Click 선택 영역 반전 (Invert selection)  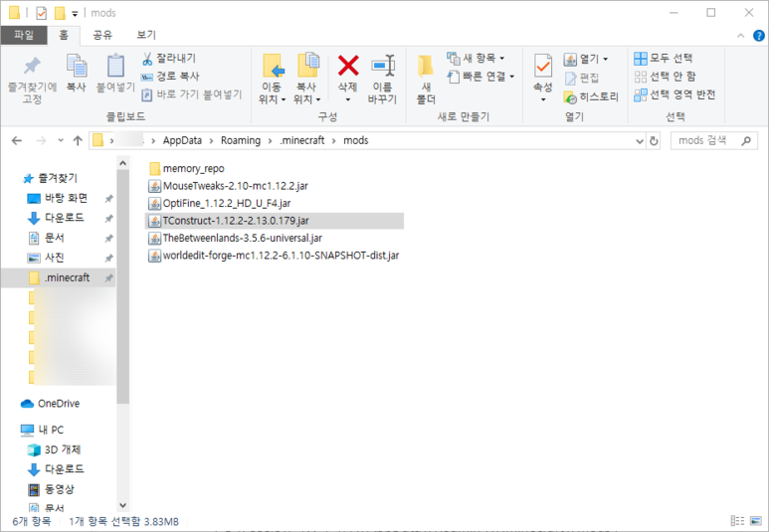click(x=674, y=94)
